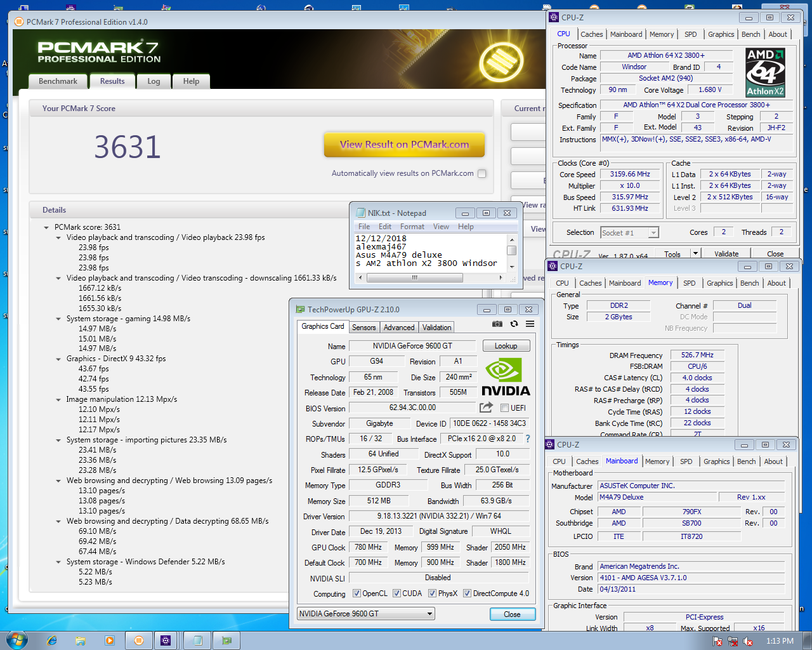The height and width of the screenshot is (650, 812).
Task: Open the Sensors tab in GPU-Z
Action: [x=364, y=328]
